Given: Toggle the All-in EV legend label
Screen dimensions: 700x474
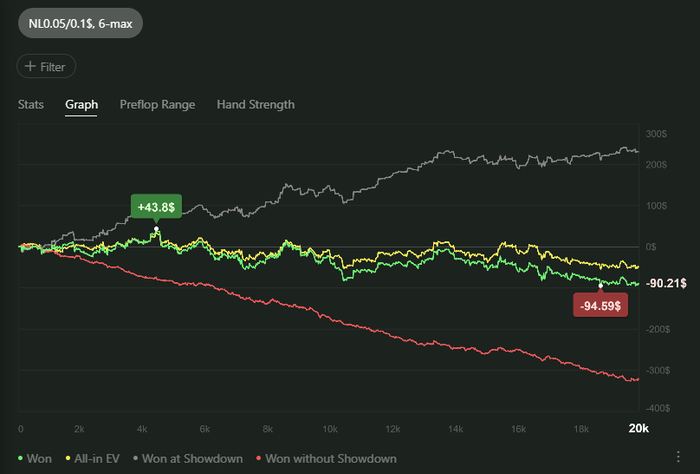Looking at the screenshot, I should coord(96,458).
